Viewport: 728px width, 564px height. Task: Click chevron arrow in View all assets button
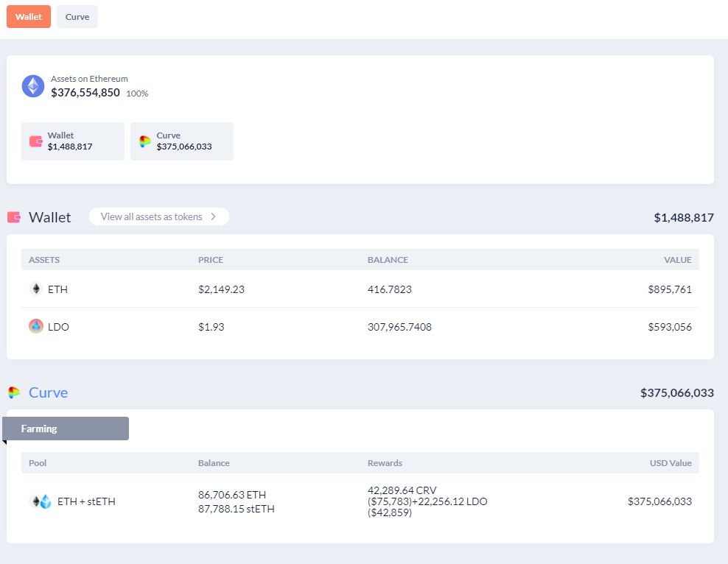pyautogui.click(x=213, y=216)
